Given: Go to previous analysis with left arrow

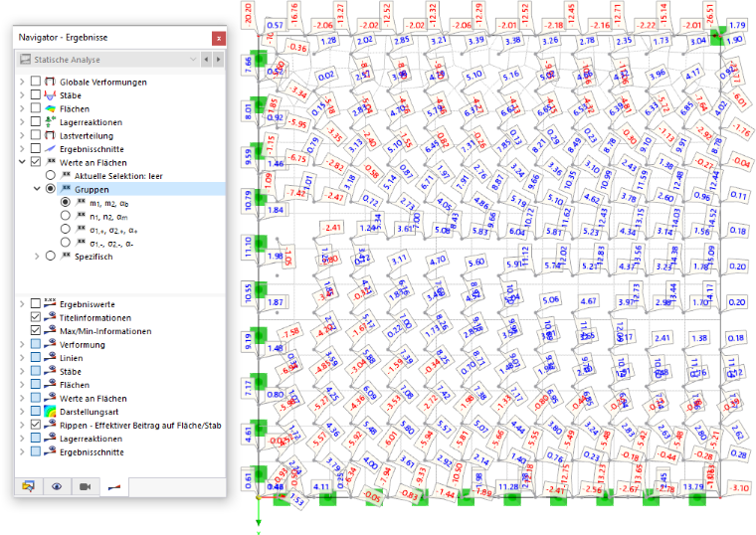Looking at the screenshot, I should click(206, 60).
